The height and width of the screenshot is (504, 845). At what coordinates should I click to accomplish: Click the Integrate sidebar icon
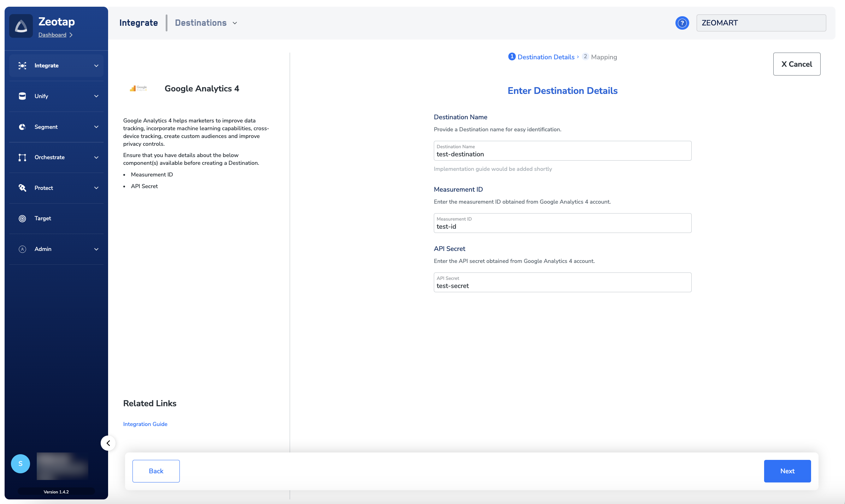click(22, 66)
